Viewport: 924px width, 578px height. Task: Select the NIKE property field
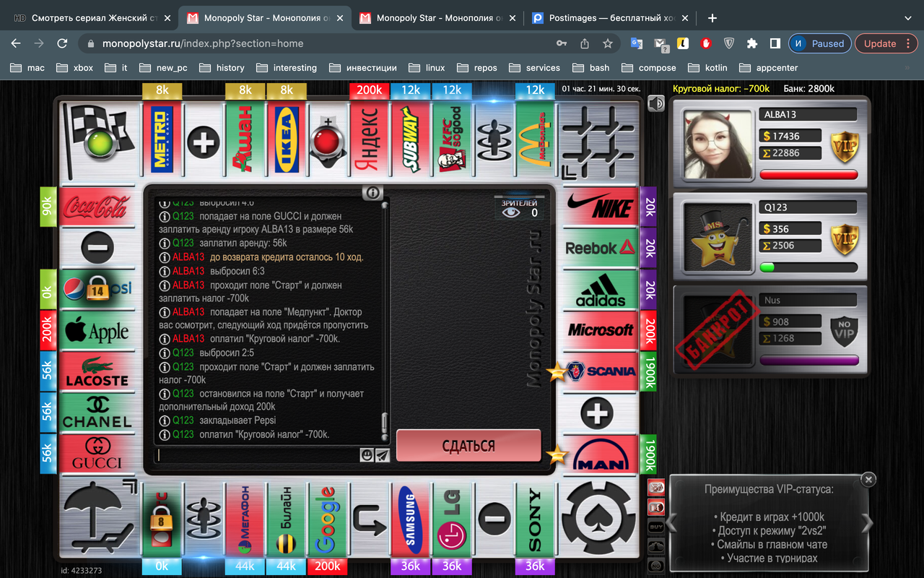point(601,207)
